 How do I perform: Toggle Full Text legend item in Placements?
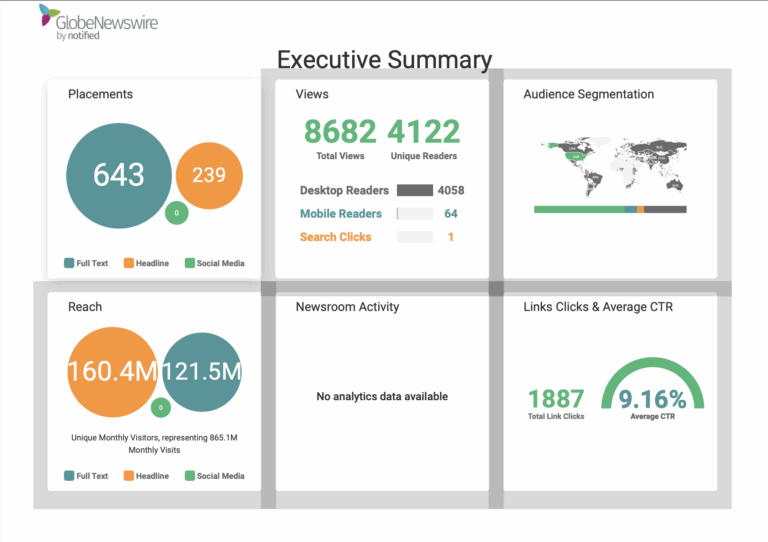coord(86,264)
